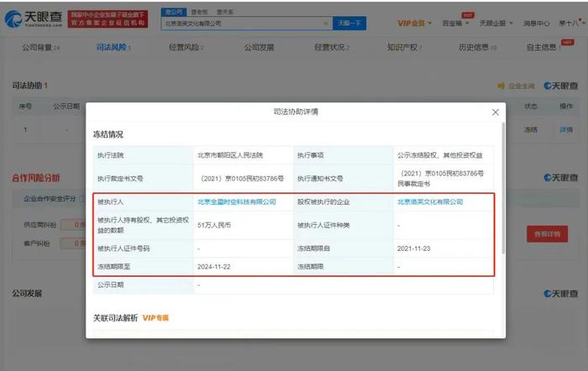The height and width of the screenshot is (371, 588).
Task: Open the 北京洛英文化有限公司 link in dialog
Action: click(x=430, y=201)
